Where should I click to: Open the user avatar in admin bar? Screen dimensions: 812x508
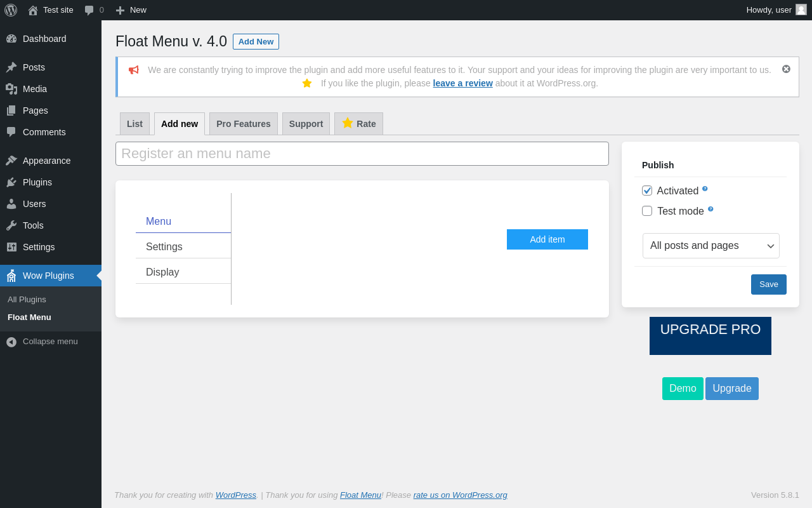click(x=801, y=10)
